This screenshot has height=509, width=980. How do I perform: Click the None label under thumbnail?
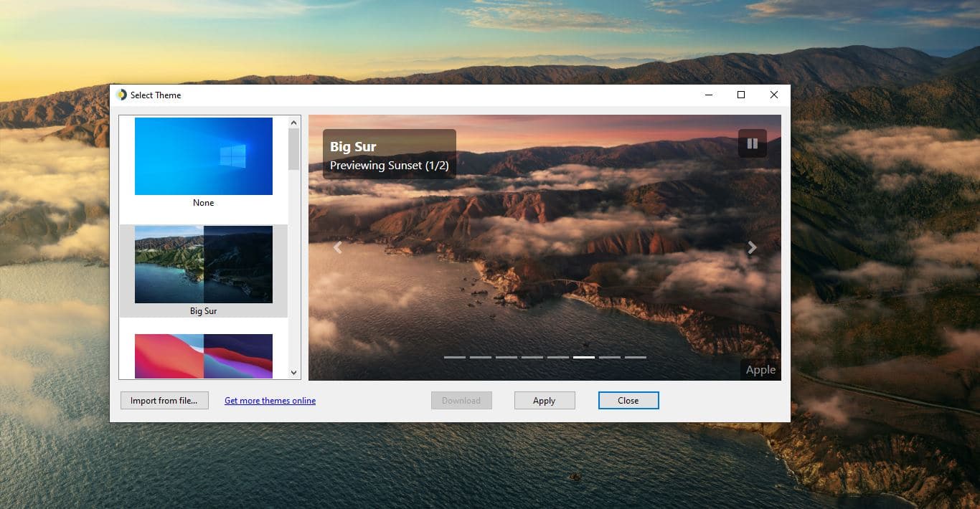point(204,203)
